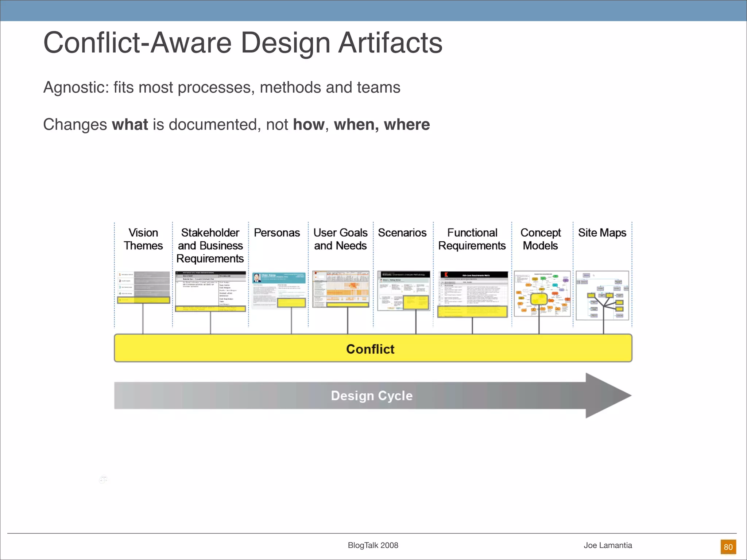Click the Joe Lamantia author name
747x560 pixels.
(x=608, y=545)
